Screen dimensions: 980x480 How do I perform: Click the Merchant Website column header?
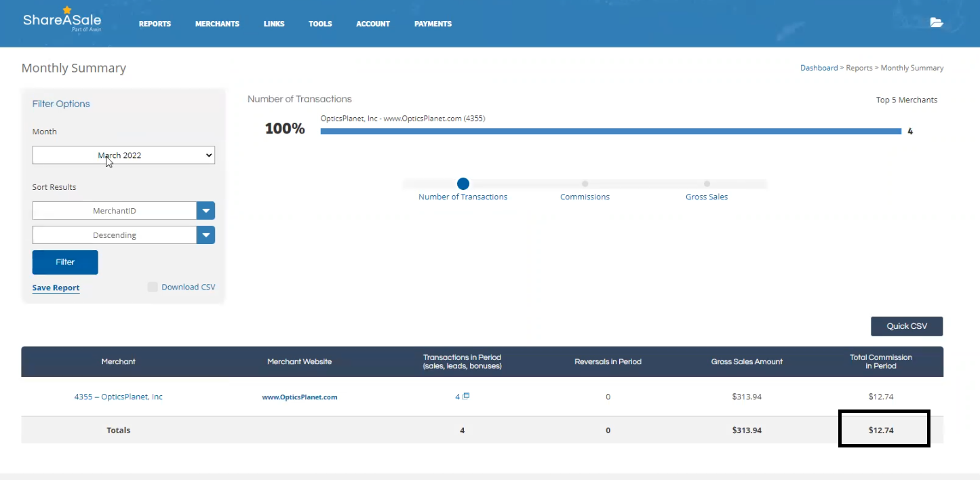pos(299,361)
